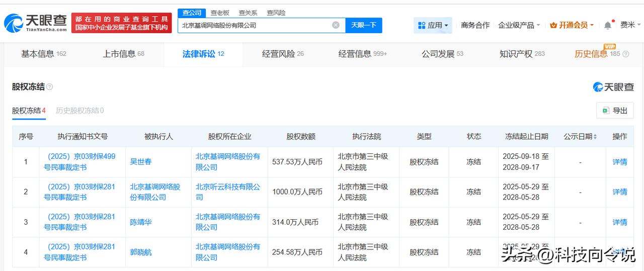Click the 冻结起止日期 column header
The image size is (644, 271).
tap(527, 137)
